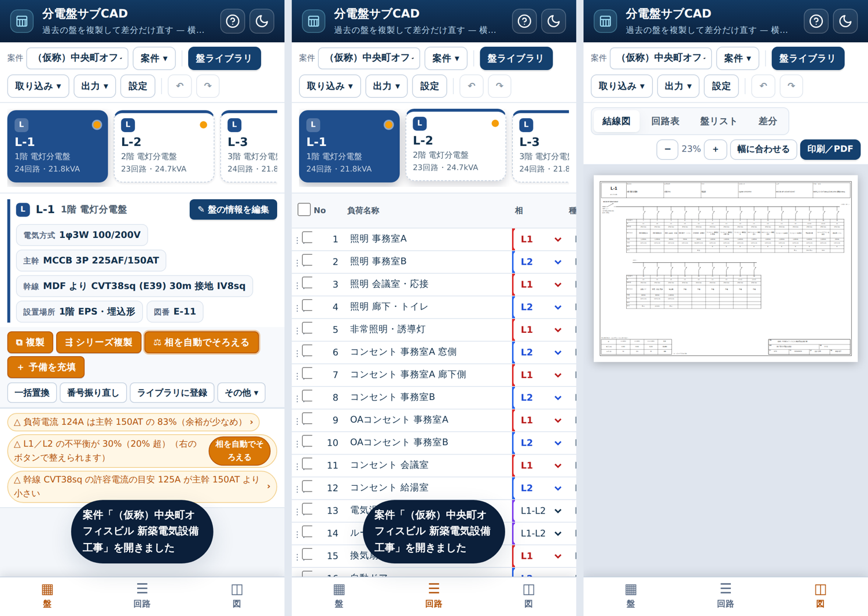Open help icon in the right panel
The height and width of the screenshot is (616, 868).
(816, 21)
